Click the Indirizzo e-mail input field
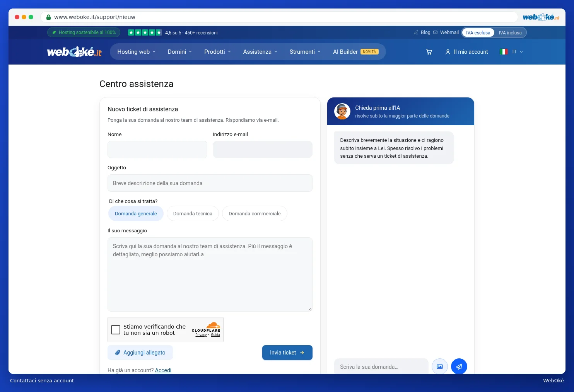The height and width of the screenshot is (392, 574). [263, 149]
